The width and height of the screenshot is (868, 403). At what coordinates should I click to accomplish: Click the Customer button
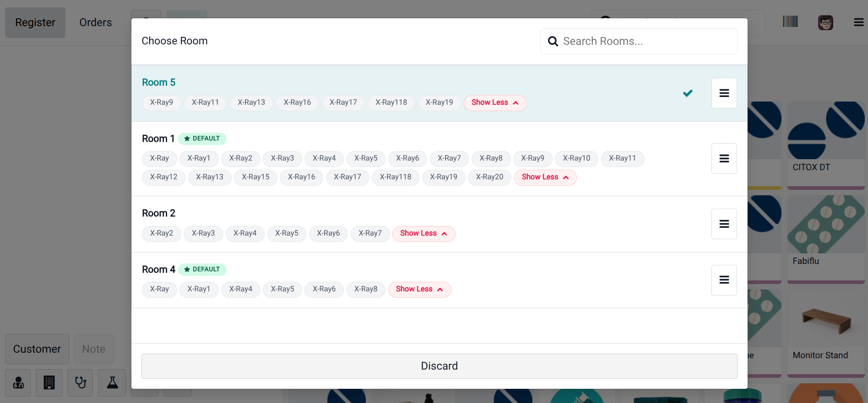coord(37,349)
